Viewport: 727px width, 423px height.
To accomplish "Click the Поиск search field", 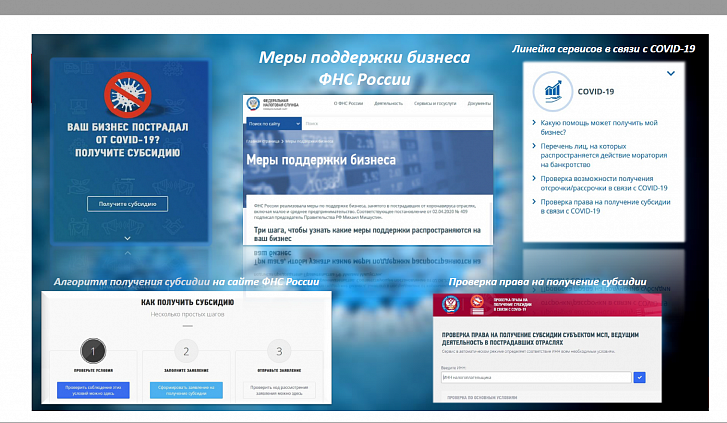I will point(397,124).
